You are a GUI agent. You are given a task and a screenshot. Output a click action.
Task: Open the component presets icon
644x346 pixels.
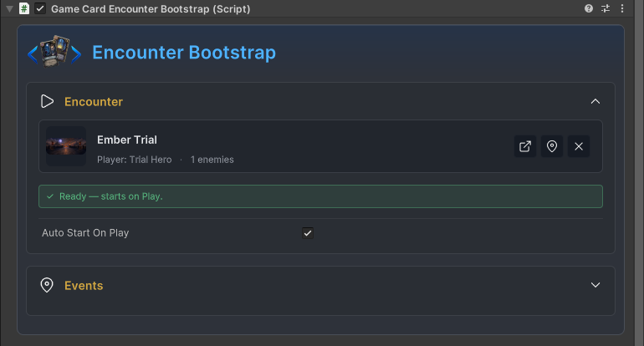pyautogui.click(x=606, y=8)
